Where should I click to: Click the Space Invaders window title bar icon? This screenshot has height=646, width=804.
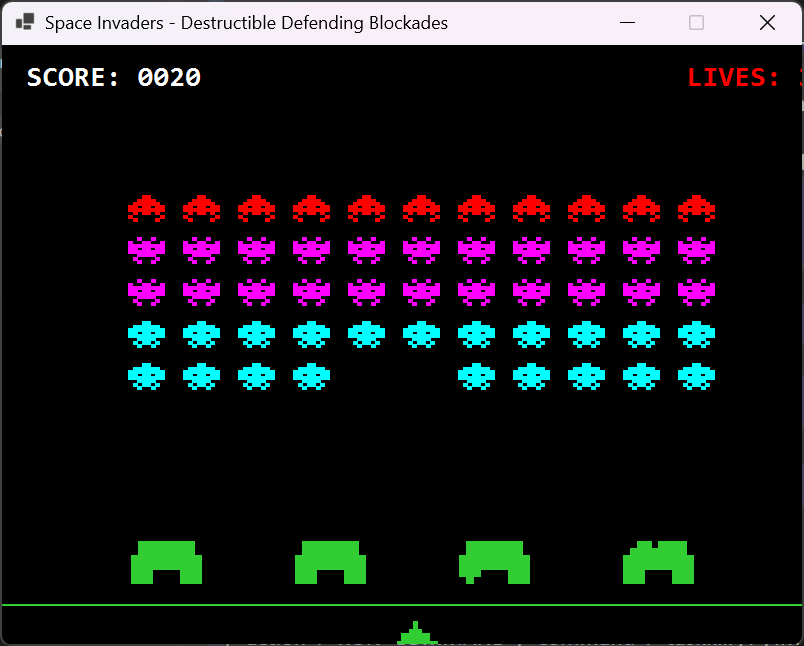[x=25, y=22]
